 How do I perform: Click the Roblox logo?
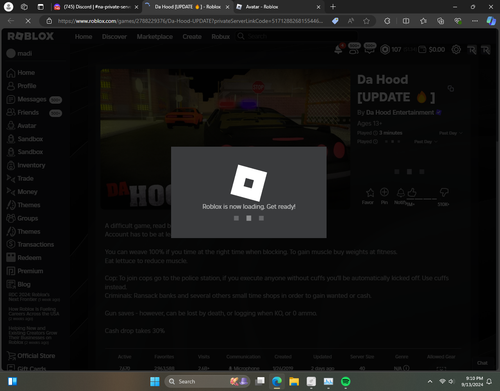(30, 36)
